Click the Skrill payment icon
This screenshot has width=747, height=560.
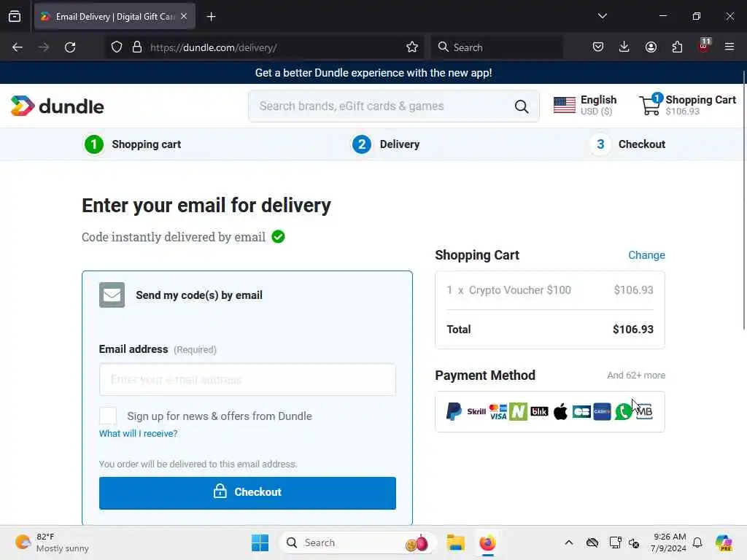click(x=476, y=411)
